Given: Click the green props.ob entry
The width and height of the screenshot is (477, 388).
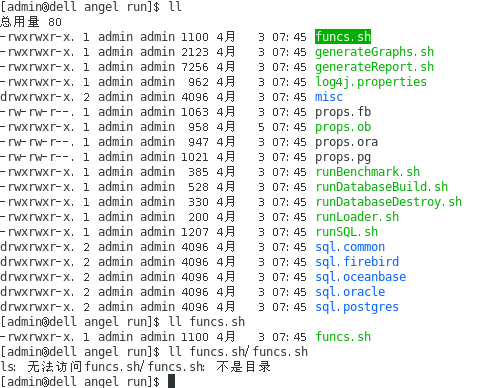Looking at the screenshot, I should pyautogui.click(x=343, y=127).
